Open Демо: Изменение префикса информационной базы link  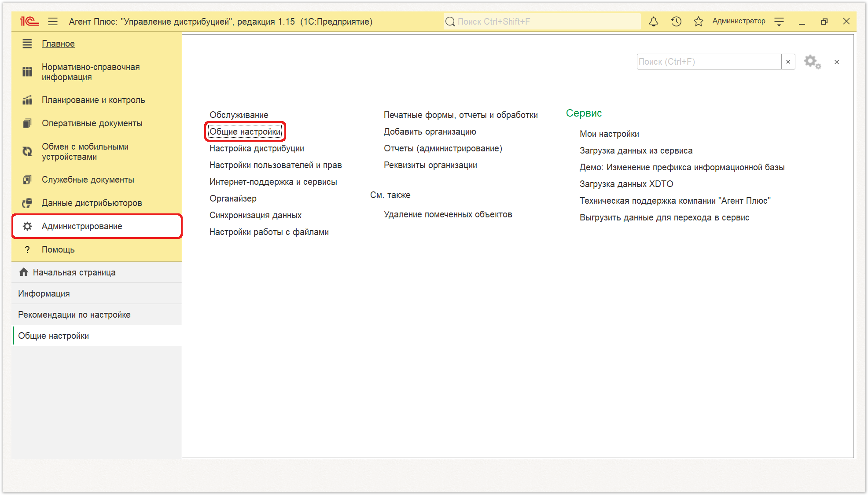pos(682,167)
